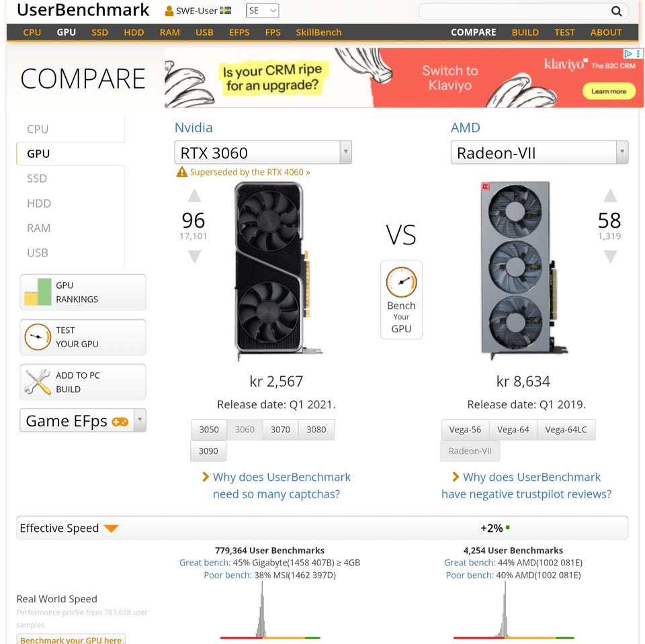Toggle the Effective Speed orange arrow
Screen dimensions: 645x644
(x=112, y=528)
